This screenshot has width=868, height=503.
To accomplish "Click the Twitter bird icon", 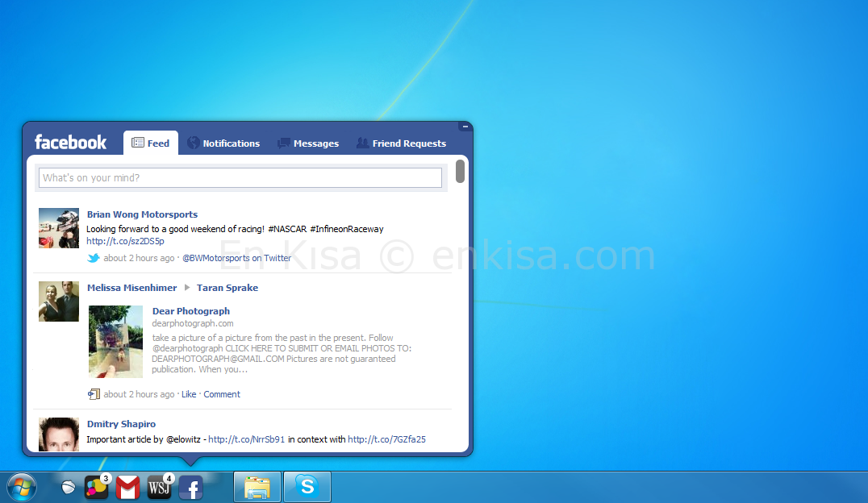I will 94,258.
